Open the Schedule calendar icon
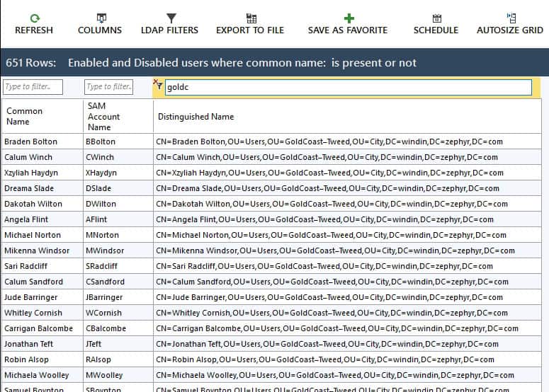 (x=436, y=18)
